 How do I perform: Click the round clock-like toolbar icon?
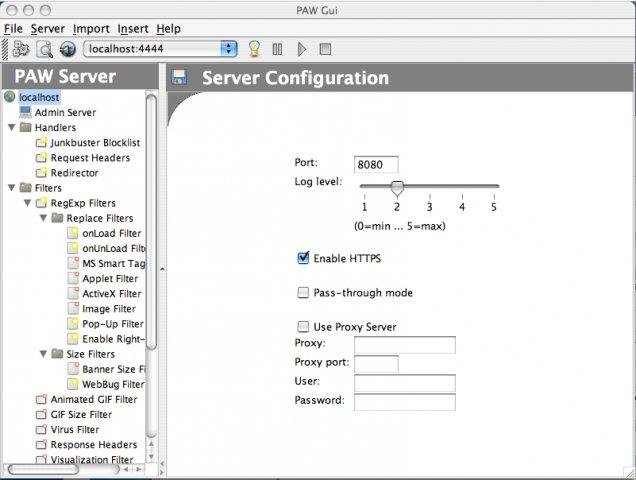tap(68, 49)
